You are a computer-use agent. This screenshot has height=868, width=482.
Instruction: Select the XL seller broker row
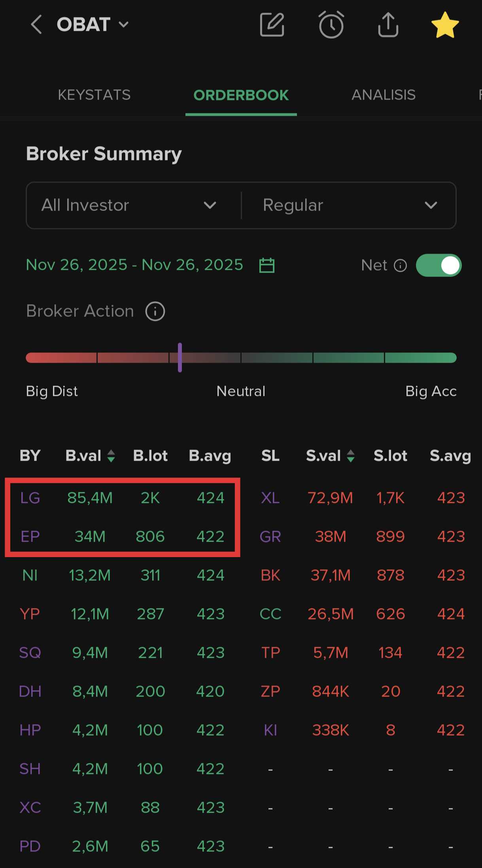click(x=270, y=498)
